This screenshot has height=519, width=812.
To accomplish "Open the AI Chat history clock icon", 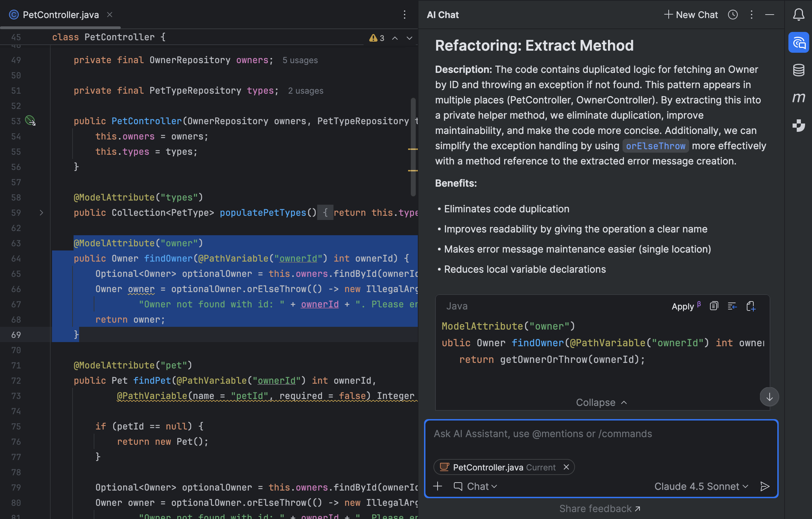I will coord(733,15).
